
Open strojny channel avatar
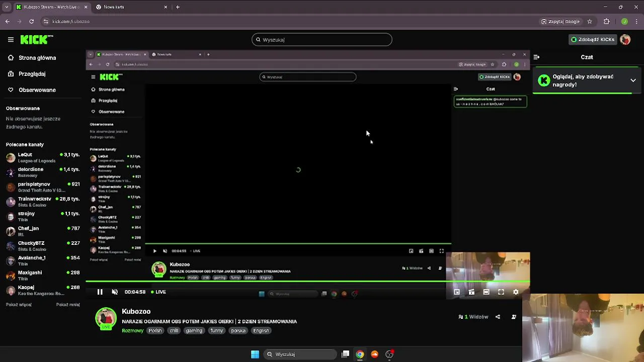coord(11,217)
